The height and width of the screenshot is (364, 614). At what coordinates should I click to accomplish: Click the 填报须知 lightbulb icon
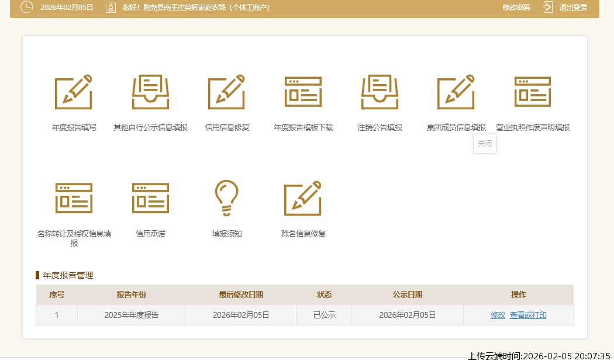227,198
